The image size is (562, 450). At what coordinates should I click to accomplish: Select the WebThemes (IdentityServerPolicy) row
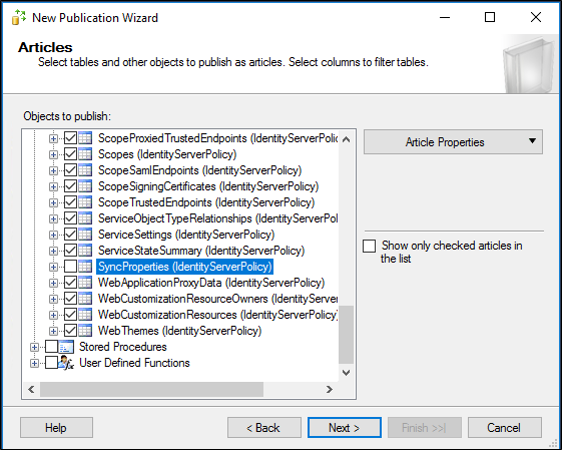[180, 330]
